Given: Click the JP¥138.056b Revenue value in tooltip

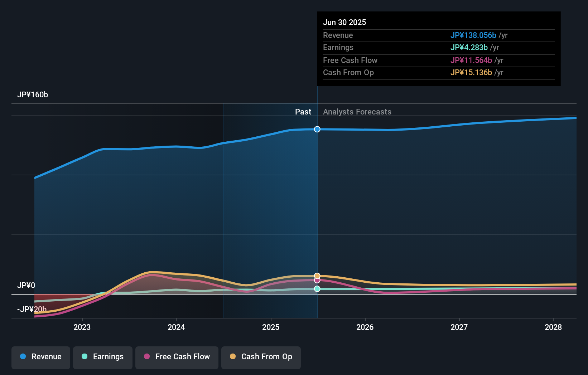Looking at the screenshot, I should (473, 35).
